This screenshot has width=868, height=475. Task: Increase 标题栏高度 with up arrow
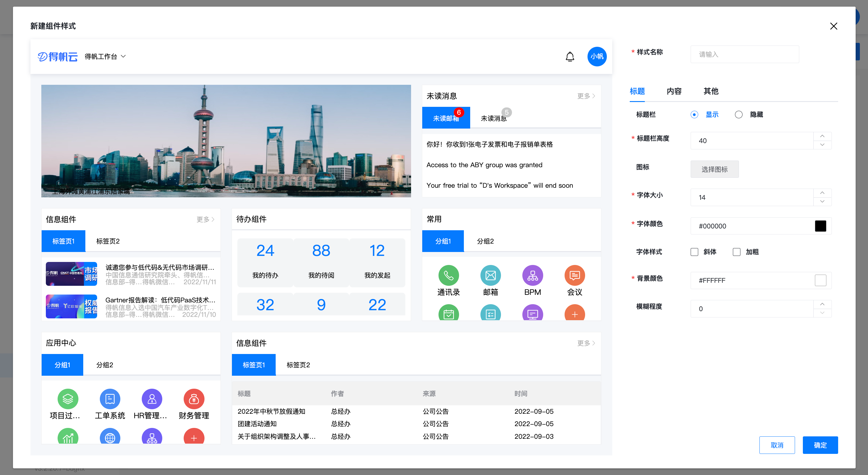[822, 136]
